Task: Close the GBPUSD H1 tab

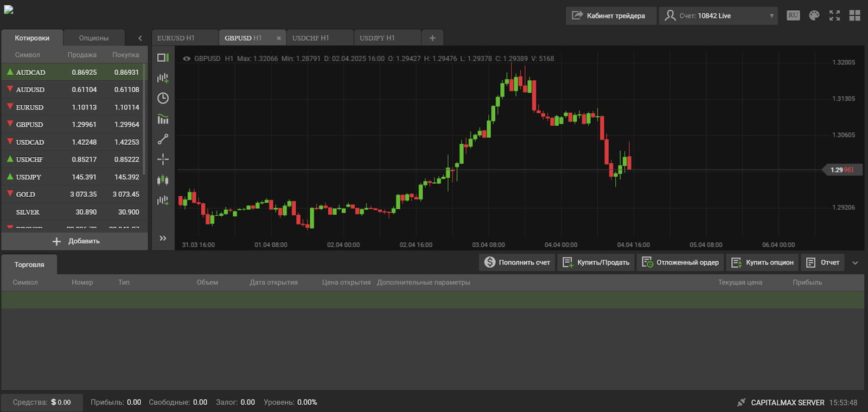Action: [279, 38]
